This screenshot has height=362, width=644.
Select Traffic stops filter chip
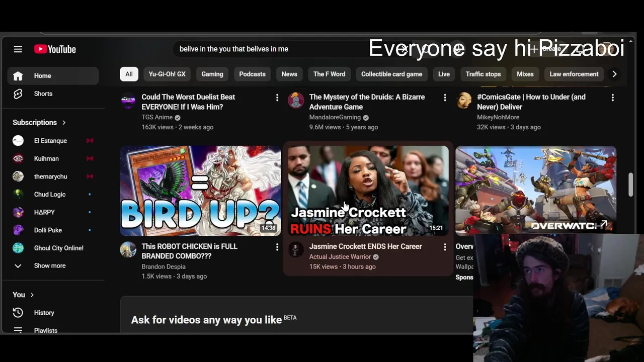point(483,74)
